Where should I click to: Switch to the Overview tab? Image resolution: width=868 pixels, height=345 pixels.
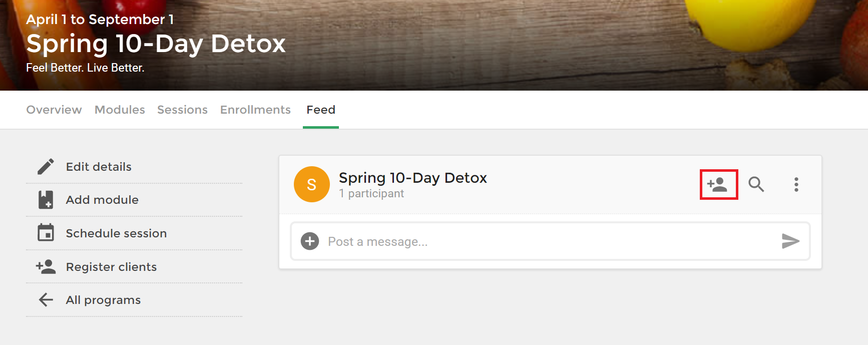[54, 110]
